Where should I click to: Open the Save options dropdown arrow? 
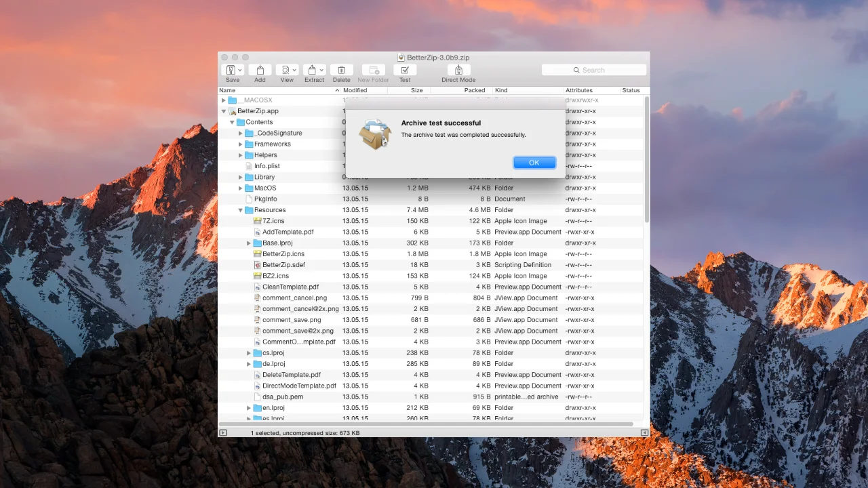(x=240, y=70)
